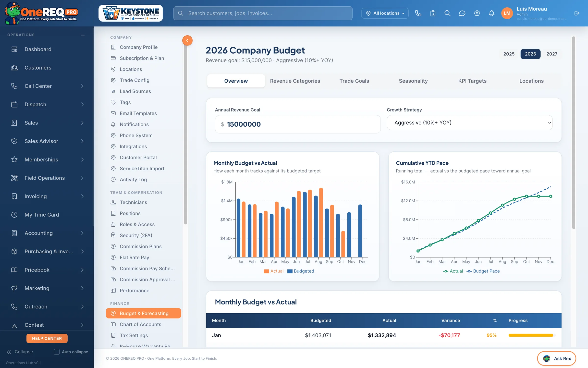Click the customers, jobs, invoices search box
588x368 pixels.
tap(263, 13)
